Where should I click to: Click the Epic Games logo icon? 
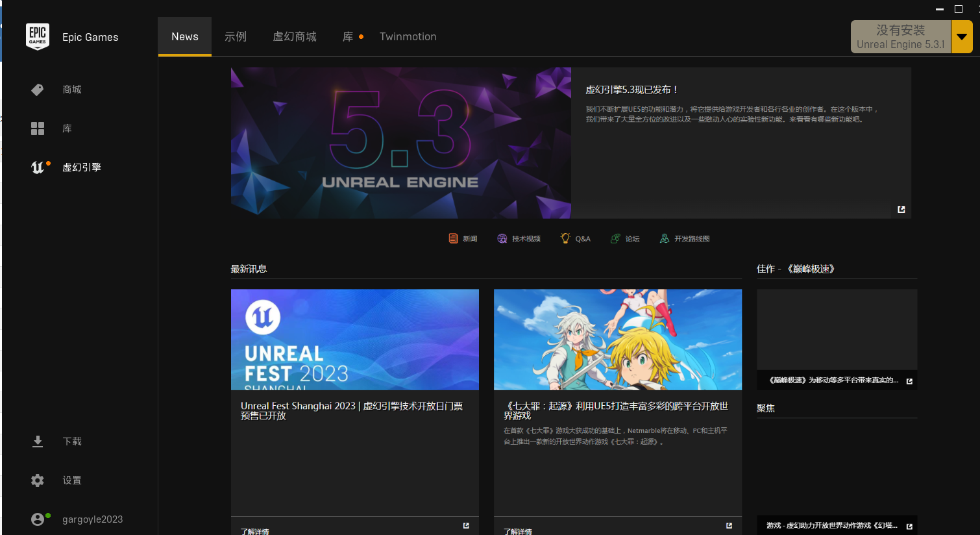click(38, 37)
